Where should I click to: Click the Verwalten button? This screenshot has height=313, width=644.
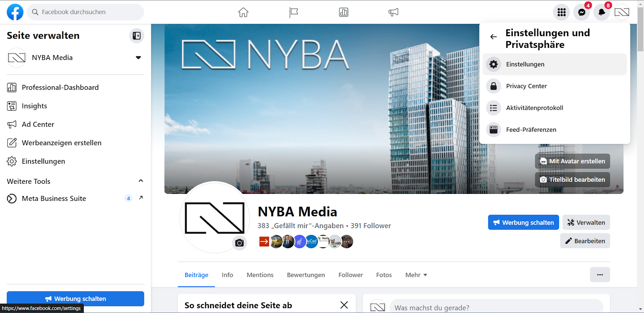pos(586,222)
